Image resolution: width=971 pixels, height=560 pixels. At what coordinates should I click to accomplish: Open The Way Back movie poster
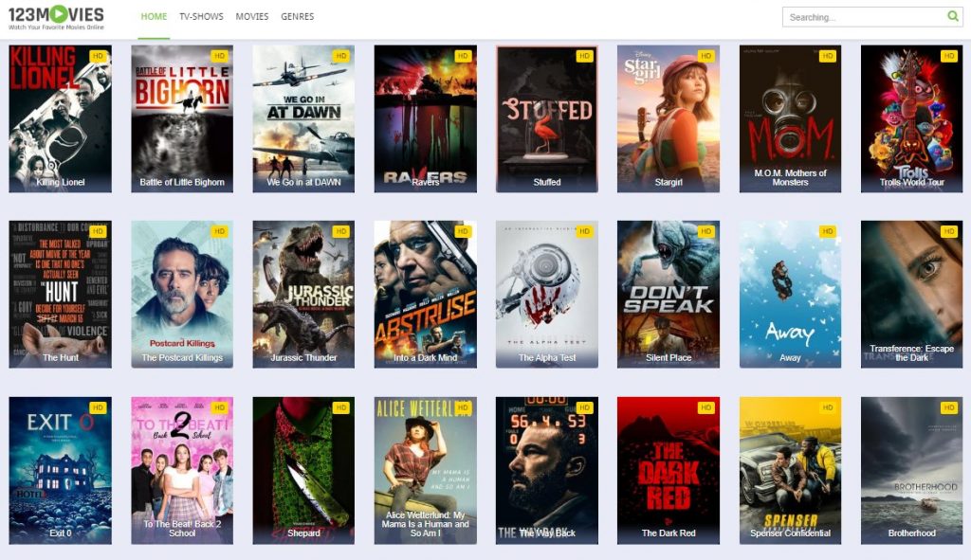547,470
